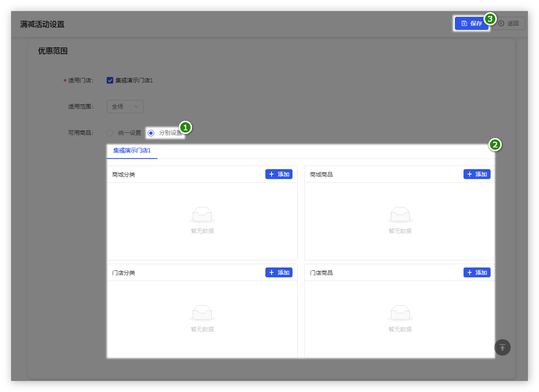This screenshot has width=539, height=392.
Task: Click the back-to-top arrow icon
Action: (x=502, y=347)
